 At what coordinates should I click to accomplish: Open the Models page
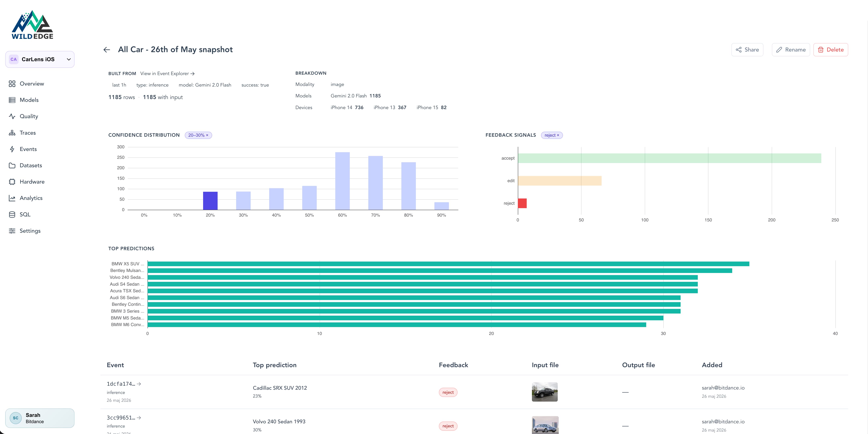click(x=29, y=100)
